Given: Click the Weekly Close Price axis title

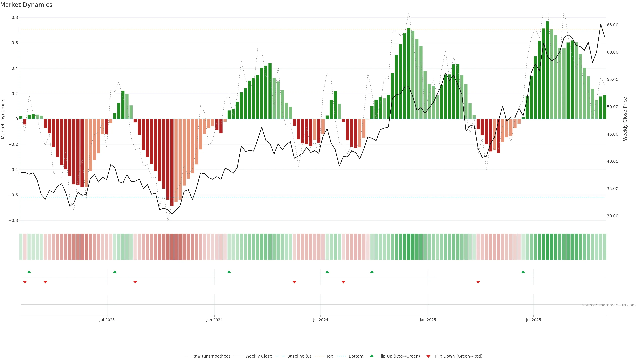Looking at the screenshot, I should [625, 119].
